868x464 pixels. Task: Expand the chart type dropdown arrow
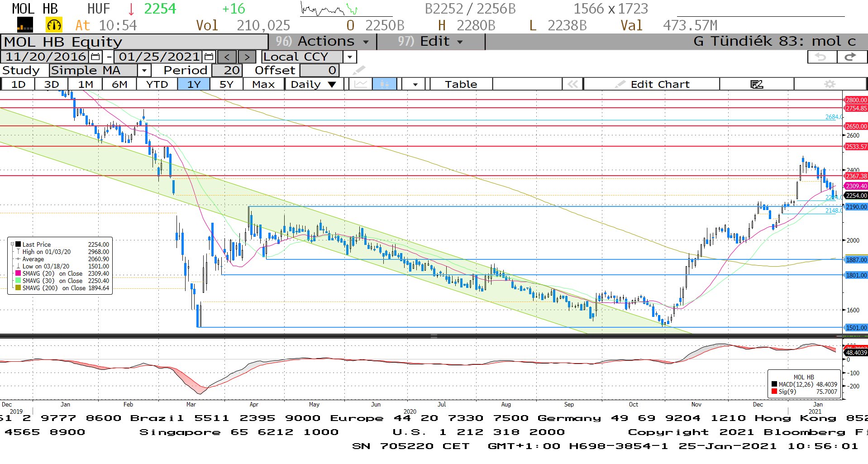tap(415, 84)
